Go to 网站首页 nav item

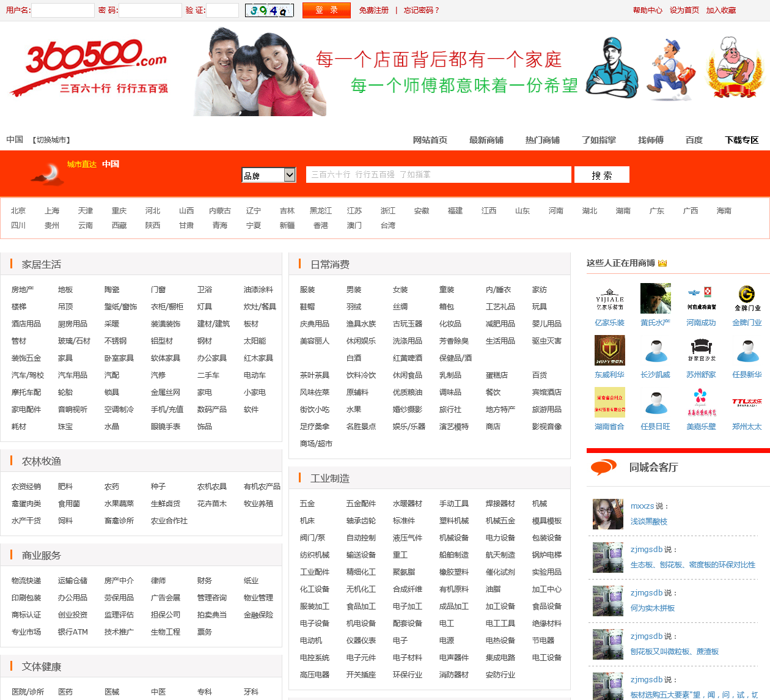[430, 140]
